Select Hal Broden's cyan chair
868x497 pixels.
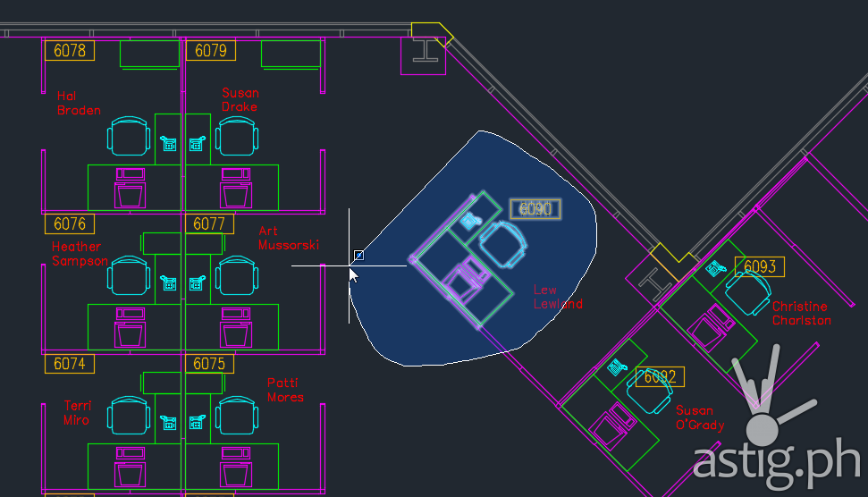tap(129, 136)
